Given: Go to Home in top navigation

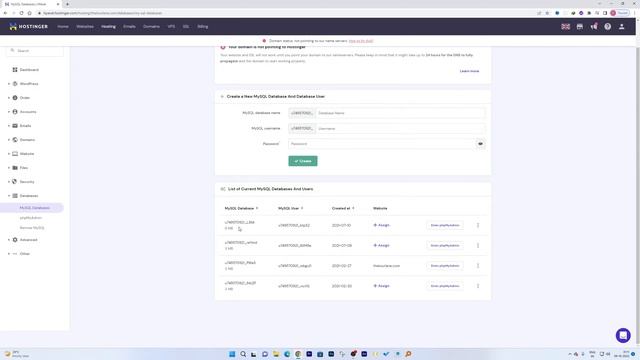Looking at the screenshot, I should coord(63,27).
